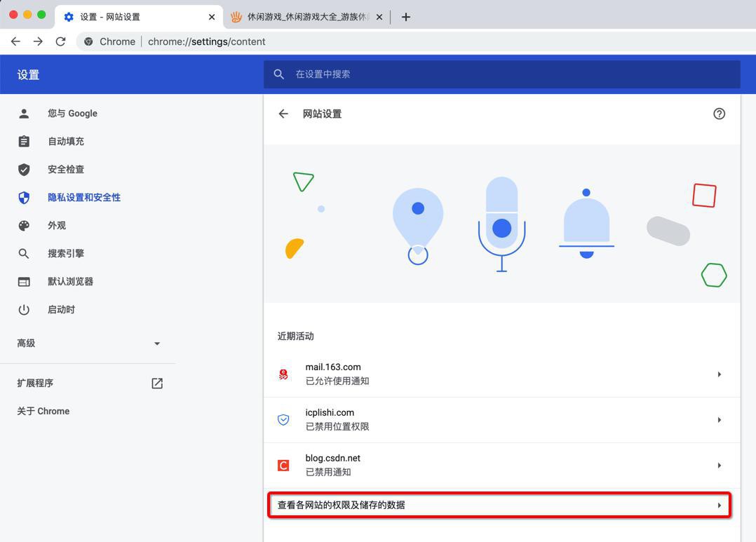Click the browser back arrow
This screenshot has width=756, height=542.
[15, 41]
